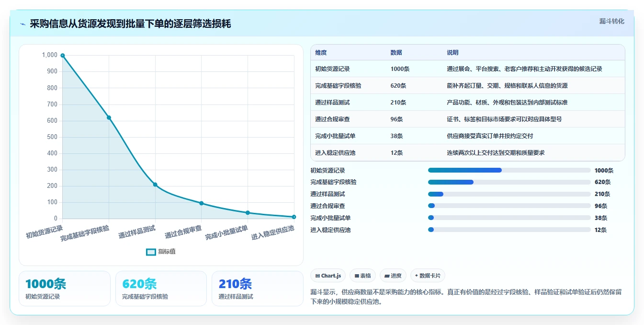Image resolution: width=644 pixels, height=325 pixels.
Task: Click the 210条 value in the table
Action: coord(398,103)
